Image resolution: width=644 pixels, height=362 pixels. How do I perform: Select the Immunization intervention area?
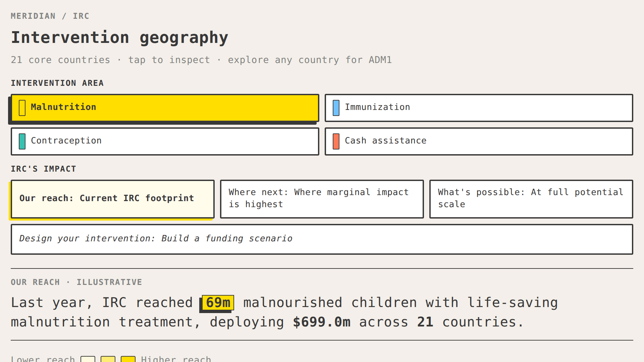point(479,108)
